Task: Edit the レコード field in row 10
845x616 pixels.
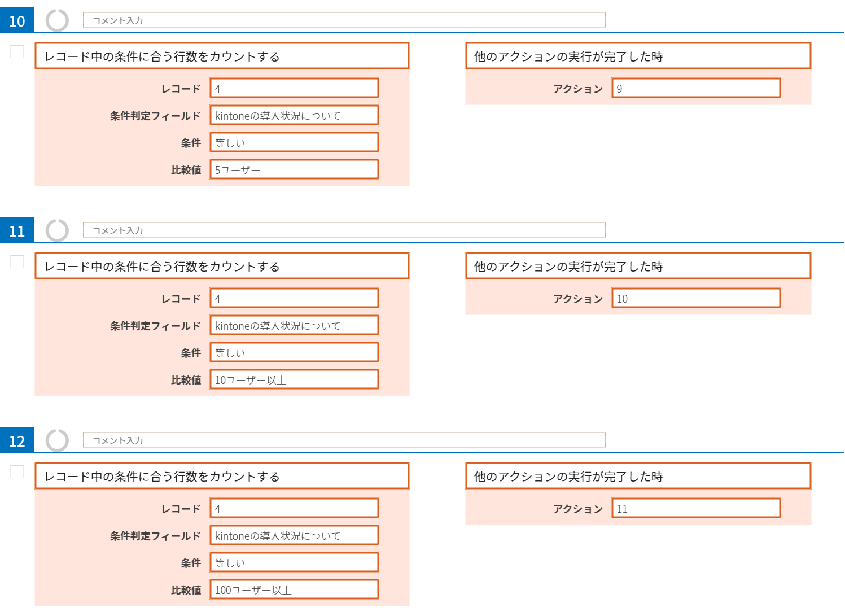Action: [x=294, y=88]
